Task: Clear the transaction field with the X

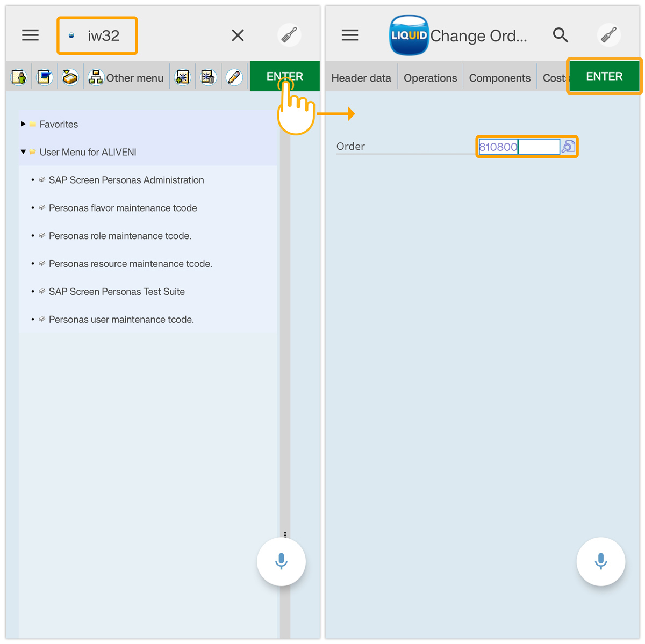Action: (238, 35)
